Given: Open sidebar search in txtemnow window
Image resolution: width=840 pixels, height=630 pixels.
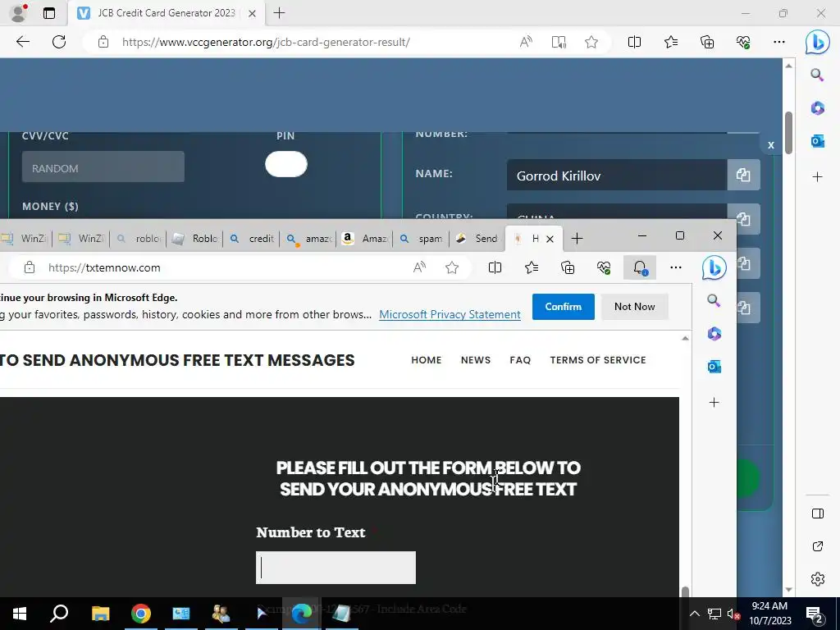Looking at the screenshot, I should [x=714, y=300].
